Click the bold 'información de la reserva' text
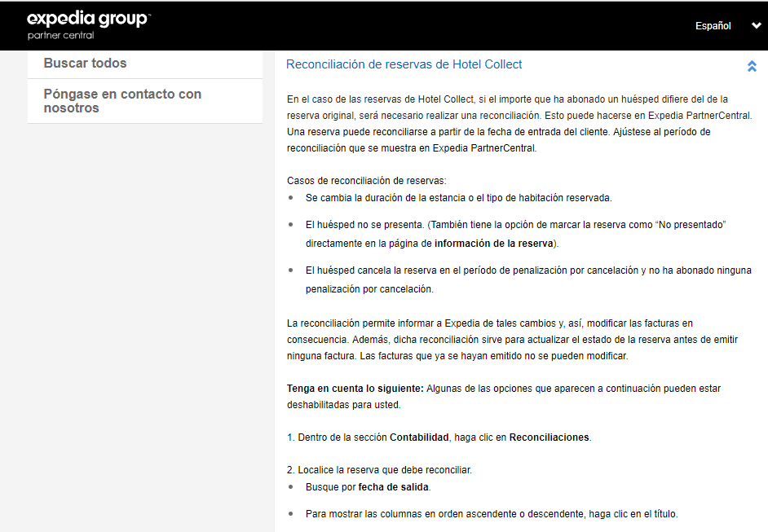 (x=494, y=244)
